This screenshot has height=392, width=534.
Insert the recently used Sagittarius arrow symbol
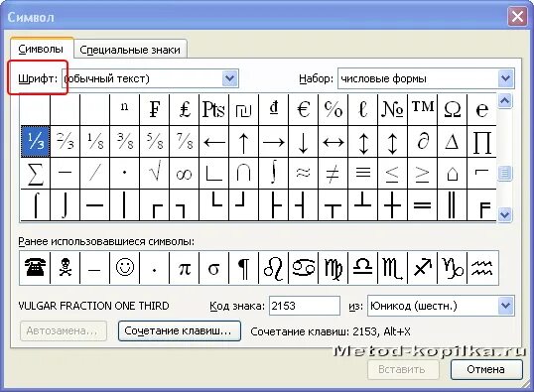[x=423, y=268]
